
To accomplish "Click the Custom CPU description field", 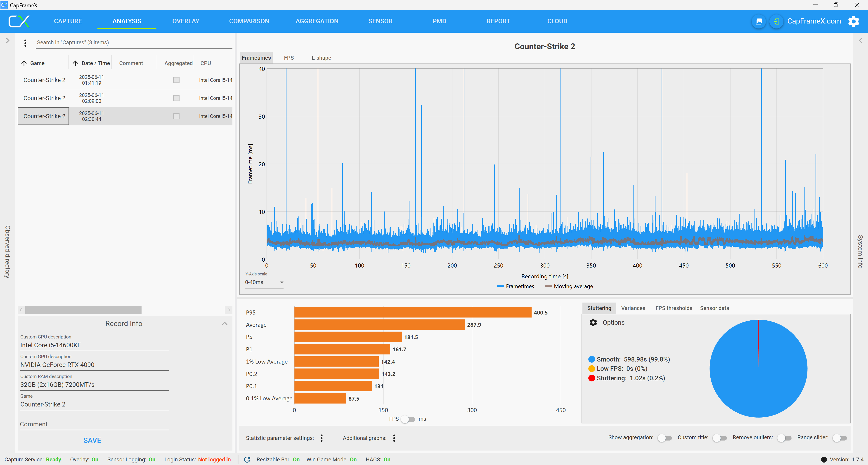I will (94, 345).
